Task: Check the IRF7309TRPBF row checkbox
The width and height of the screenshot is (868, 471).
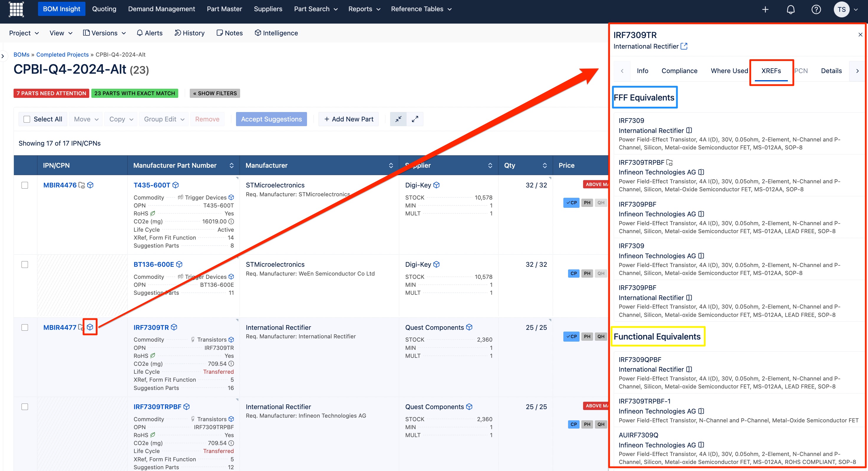Action: [24, 407]
